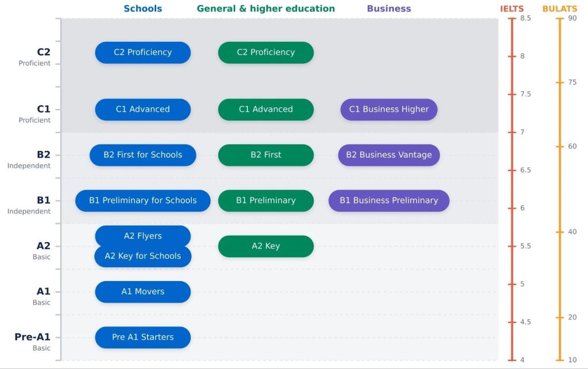Click the B1 Business Preliminary pill
This screenshot has width=588, height=369.
click(x=389, y=200)
